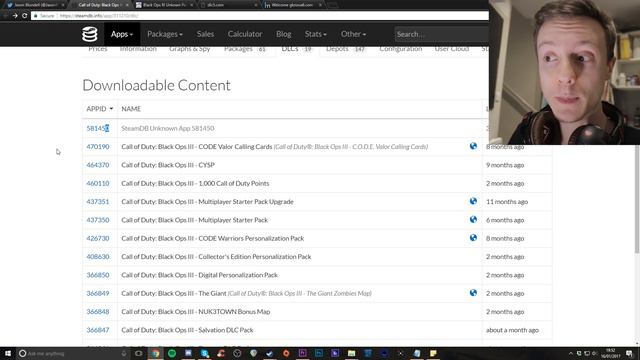Open app ID 408630 link
Viewport: 640px width, 360px height.
[x=98, y=257]
